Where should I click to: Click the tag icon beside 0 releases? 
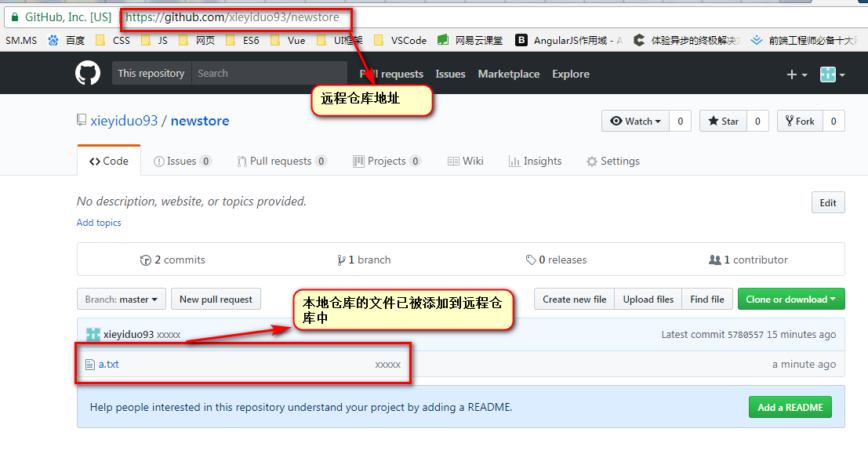click(x=530, y=260)
